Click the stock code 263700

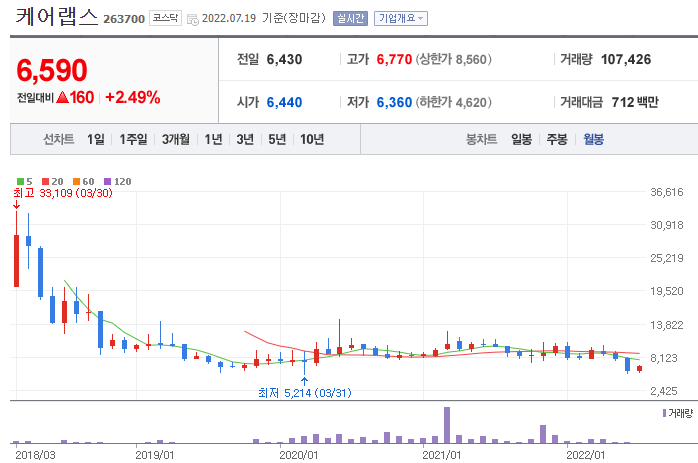pos(124,19)
